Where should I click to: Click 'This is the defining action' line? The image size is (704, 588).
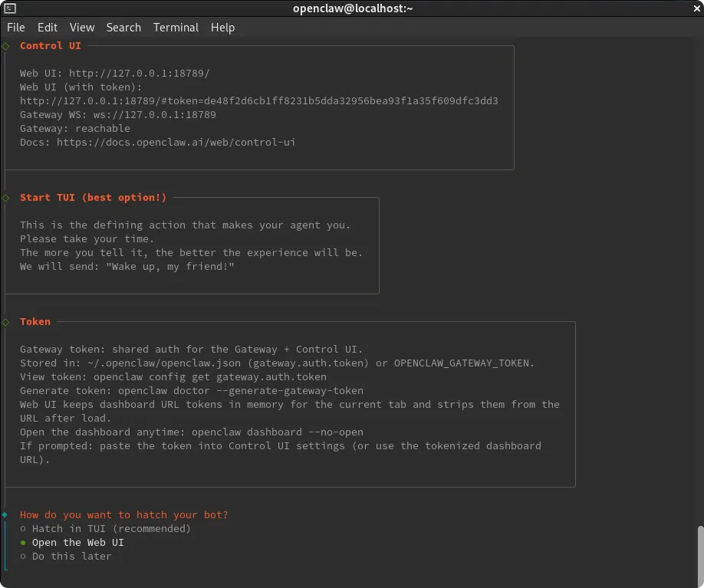coord(185,225)
